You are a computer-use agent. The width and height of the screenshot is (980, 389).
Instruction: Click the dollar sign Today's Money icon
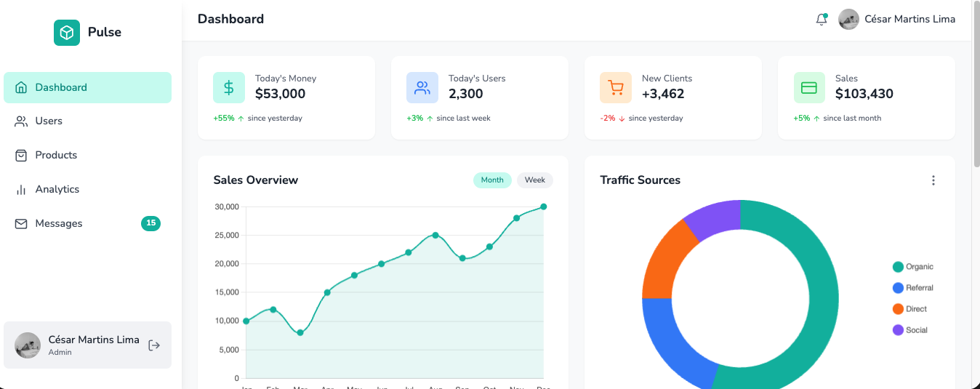229,88
